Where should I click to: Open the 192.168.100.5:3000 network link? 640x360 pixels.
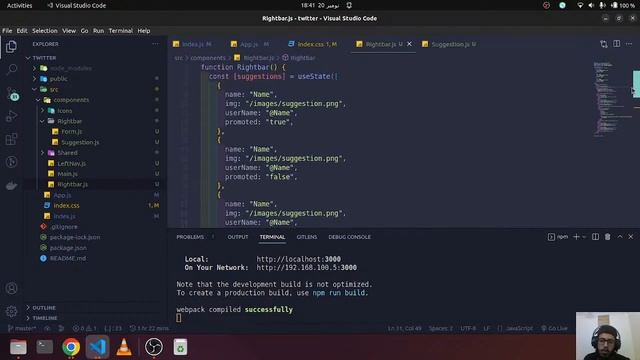click(x=306, y=268)
